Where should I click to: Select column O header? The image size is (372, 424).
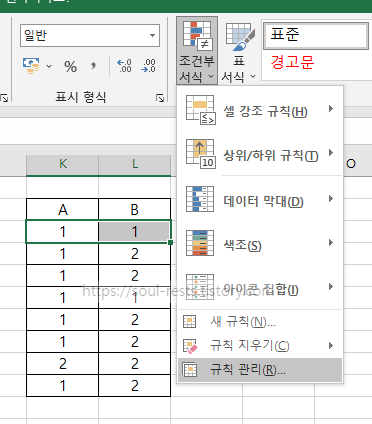coord(351,164)
